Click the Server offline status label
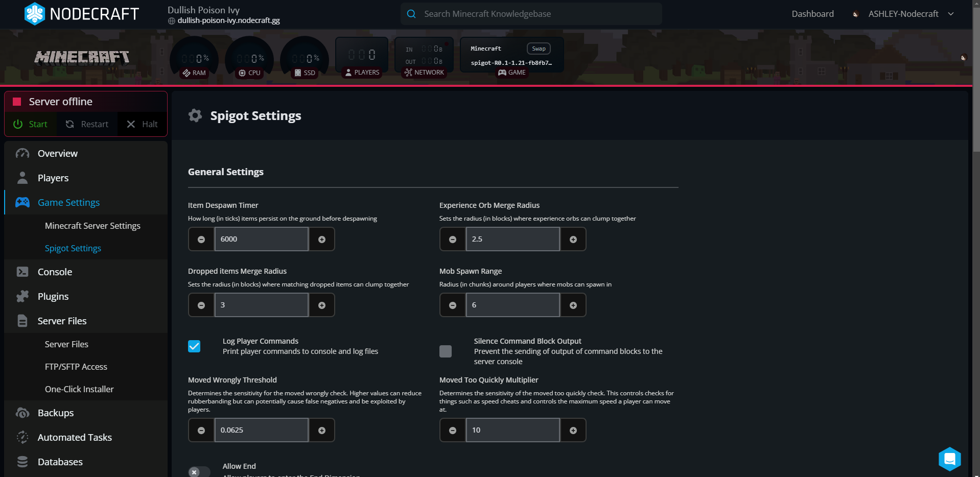This screenshot has width=980, height=477. [x=60, y=102]
